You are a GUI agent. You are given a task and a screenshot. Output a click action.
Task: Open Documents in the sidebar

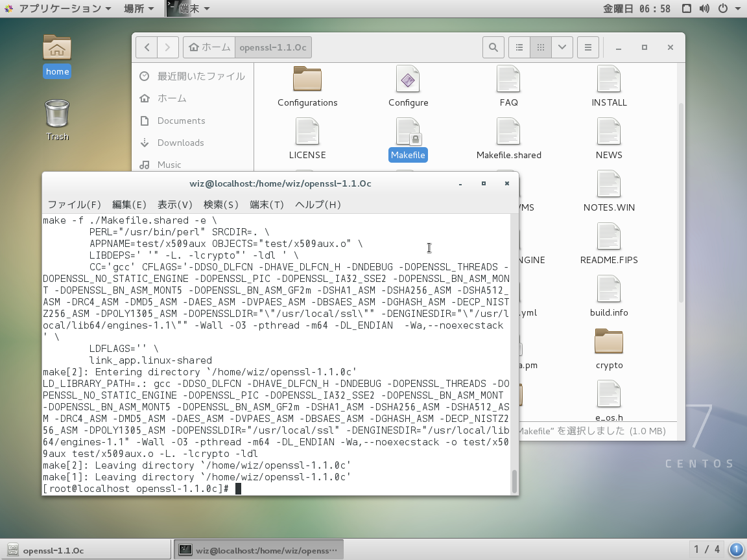(x=193, y=121)
